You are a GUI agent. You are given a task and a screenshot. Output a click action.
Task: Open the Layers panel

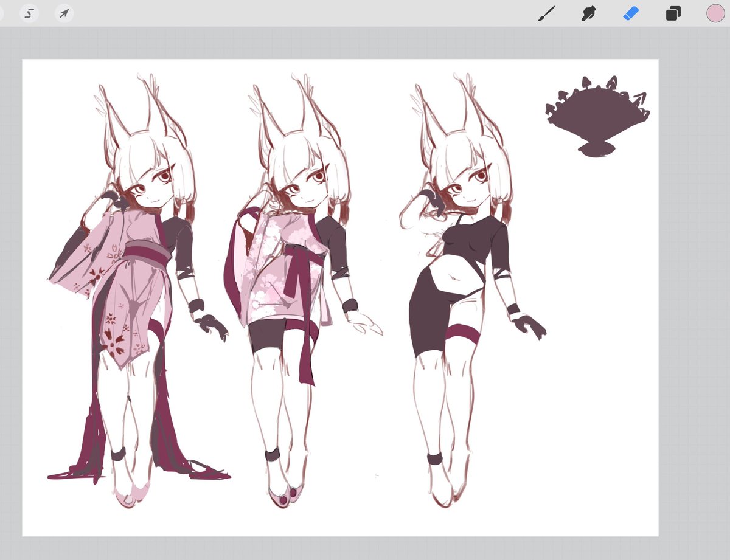[x=673, y=13]
